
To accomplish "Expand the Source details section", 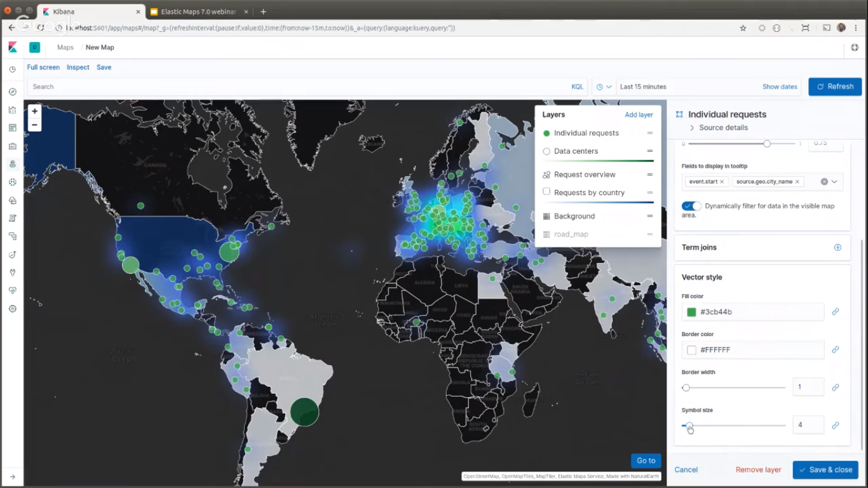I will (692, 127).
